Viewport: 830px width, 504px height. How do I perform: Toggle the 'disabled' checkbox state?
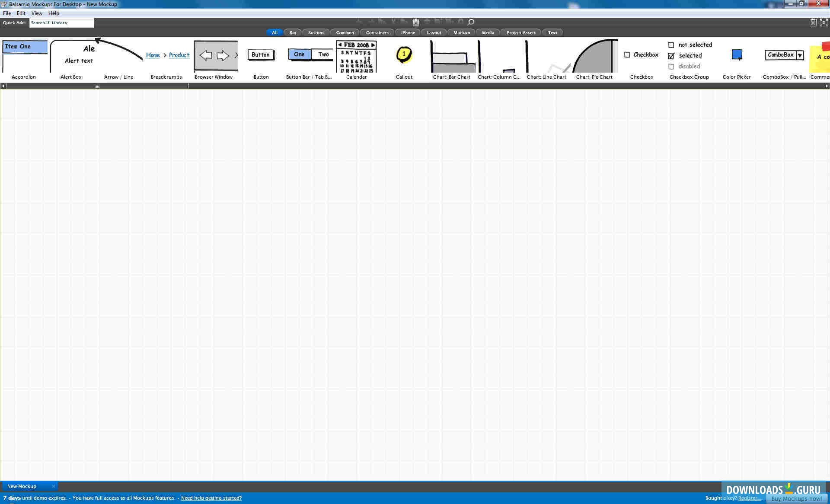tap(671, 66)
